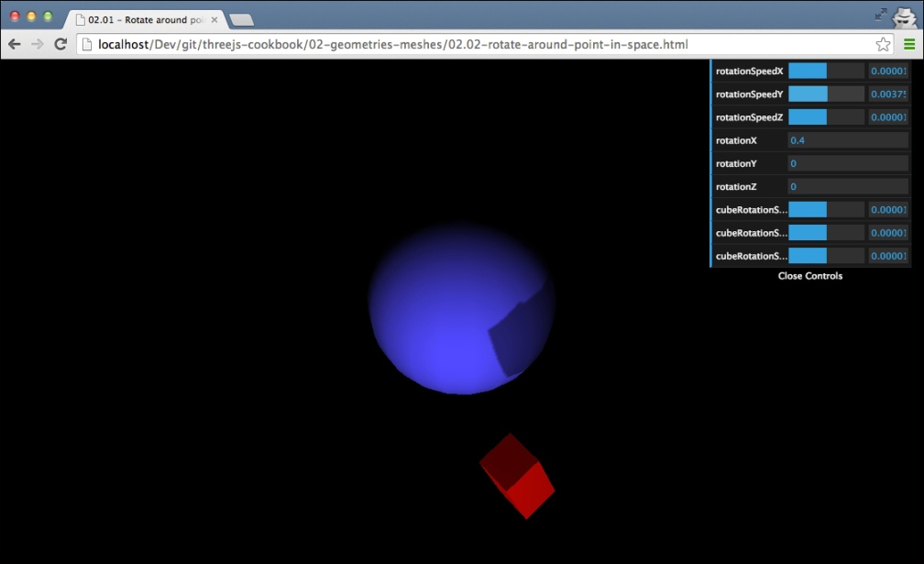Click the rotationSpeedX label
Screen dimensions: 924x564
point(749,72)
